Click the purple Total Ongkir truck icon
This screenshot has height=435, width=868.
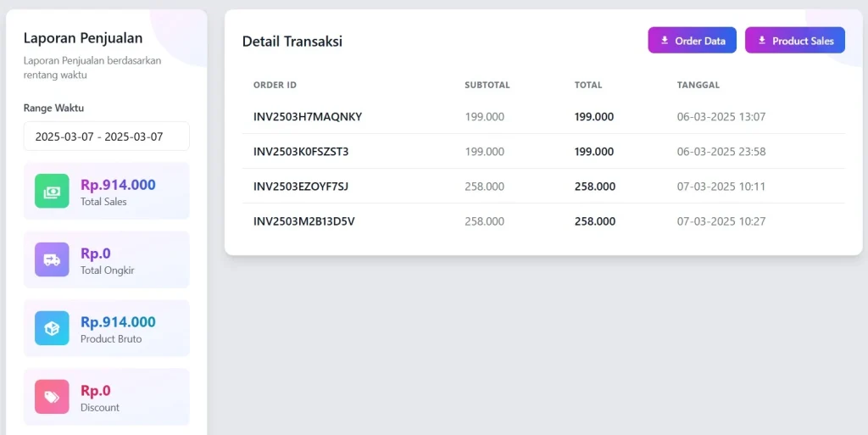(52, 259)
